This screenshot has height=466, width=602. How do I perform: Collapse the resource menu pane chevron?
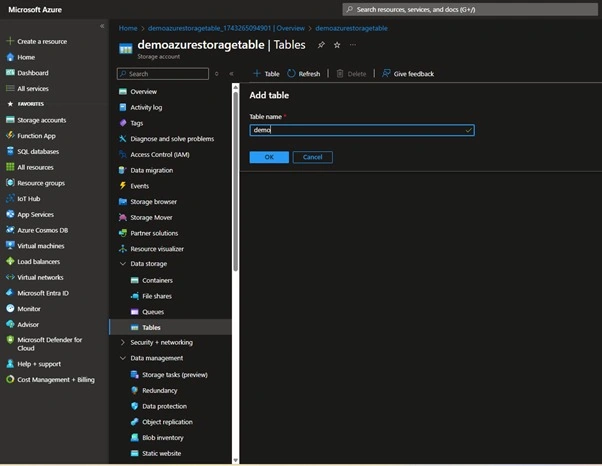[x=231, y=74]
